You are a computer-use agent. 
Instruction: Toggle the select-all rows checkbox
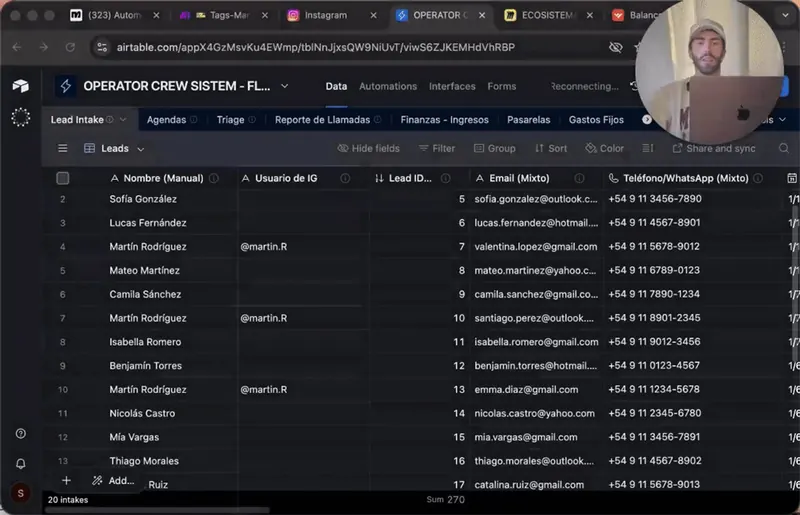[x=63, y=178]
